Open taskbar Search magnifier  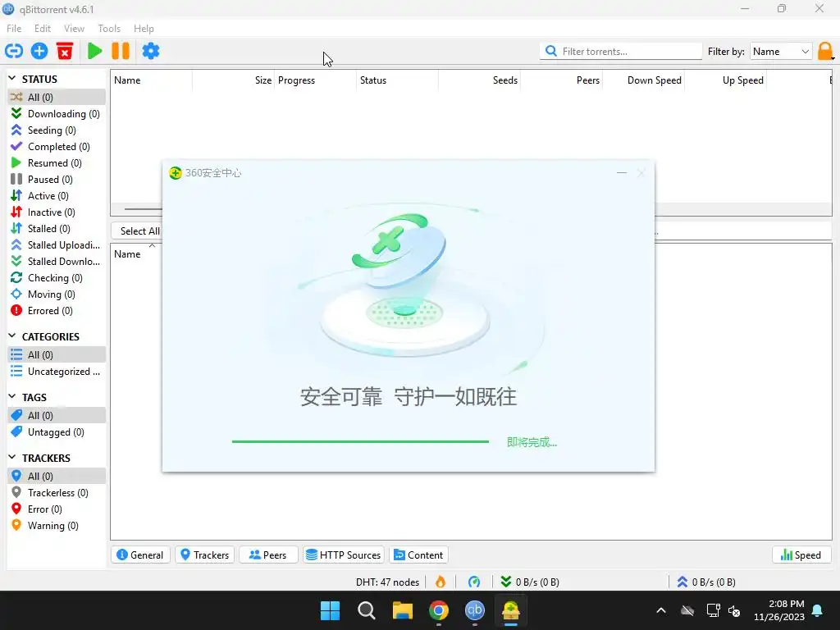tap(367, 610)
